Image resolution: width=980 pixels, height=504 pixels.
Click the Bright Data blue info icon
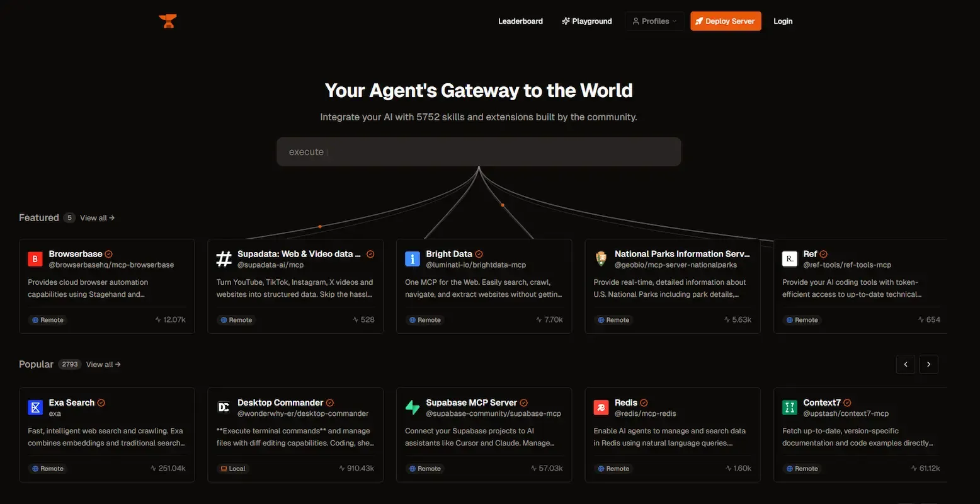413,259
